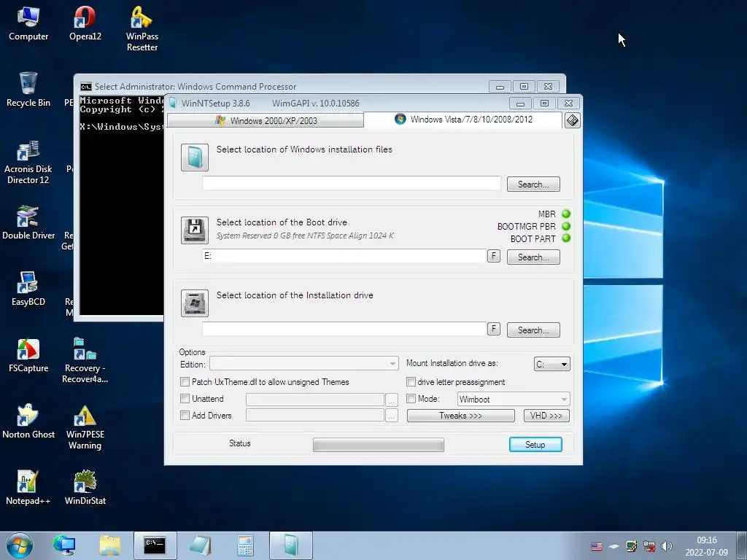Open the Start menu orb
Image resolution: width=747 pixels, height=560 pixels.
[x=20, y=545]
